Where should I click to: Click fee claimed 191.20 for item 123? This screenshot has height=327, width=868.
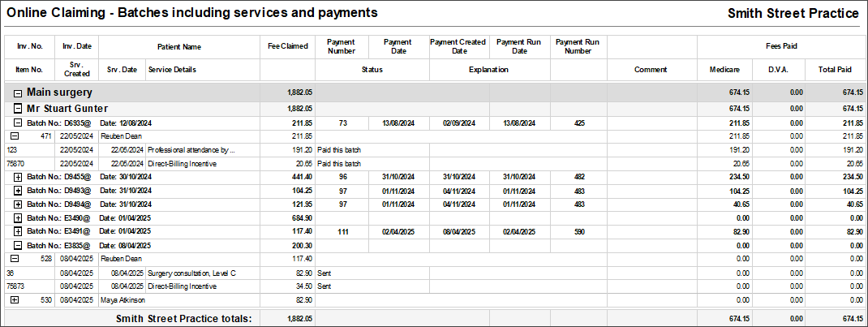point(303,150)
